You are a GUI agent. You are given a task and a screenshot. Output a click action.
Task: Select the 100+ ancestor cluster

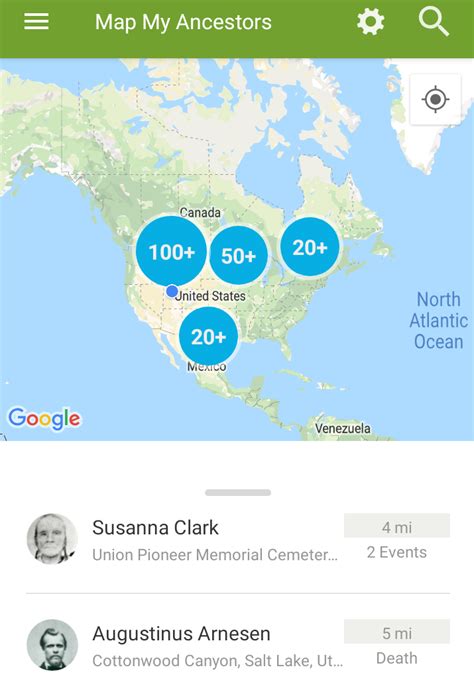pyautogui.click(x=171, y=252)
